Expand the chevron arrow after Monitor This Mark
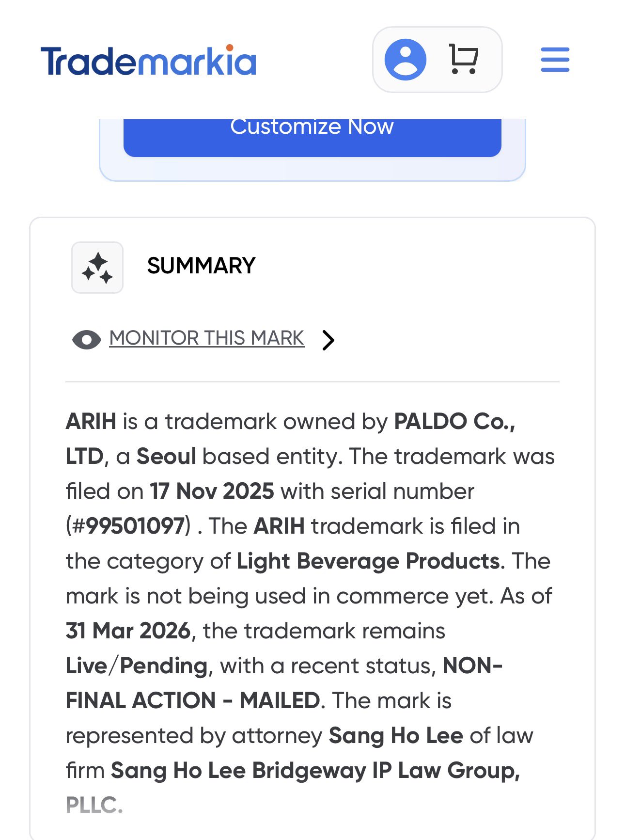 pos(328,340)
